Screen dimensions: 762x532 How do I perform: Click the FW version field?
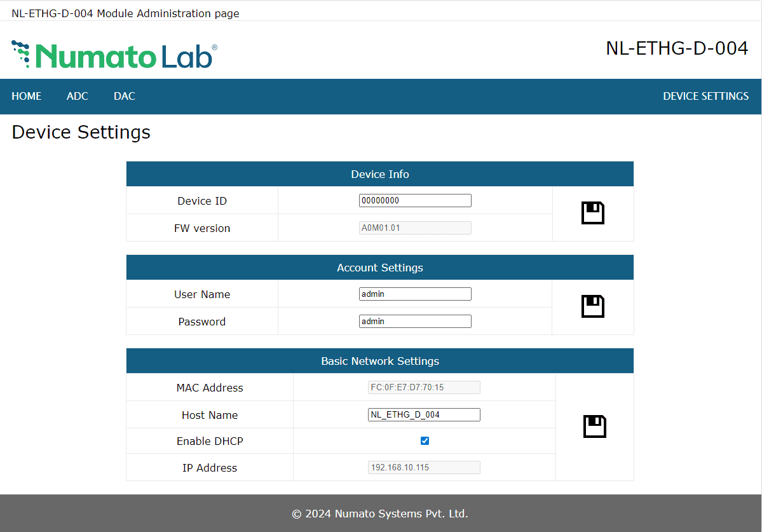(415, 228)
